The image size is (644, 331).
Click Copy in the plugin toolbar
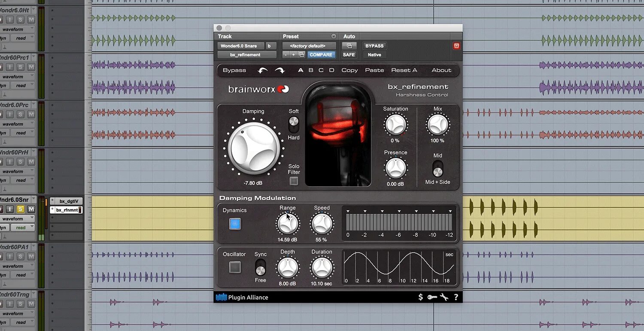[349, 70]
